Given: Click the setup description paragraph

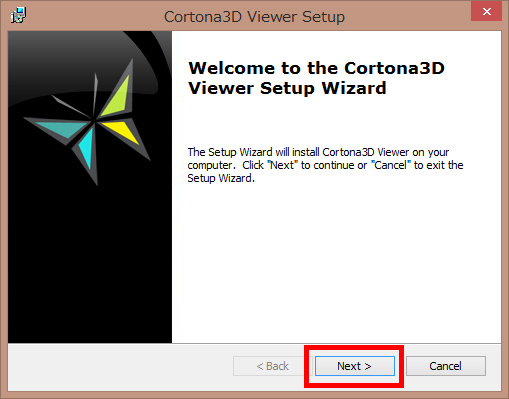Looking at the screenshot, I should click(325, 165).
